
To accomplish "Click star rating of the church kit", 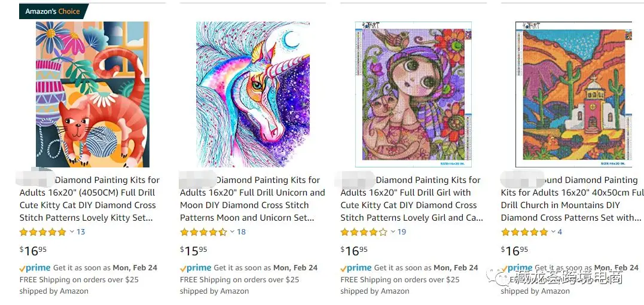I will 524,232.
